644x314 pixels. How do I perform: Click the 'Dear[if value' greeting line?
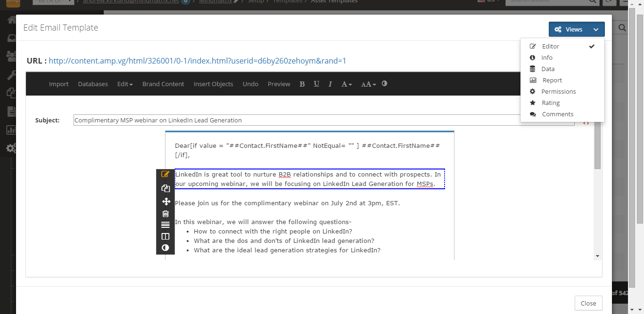click(308, 150)
